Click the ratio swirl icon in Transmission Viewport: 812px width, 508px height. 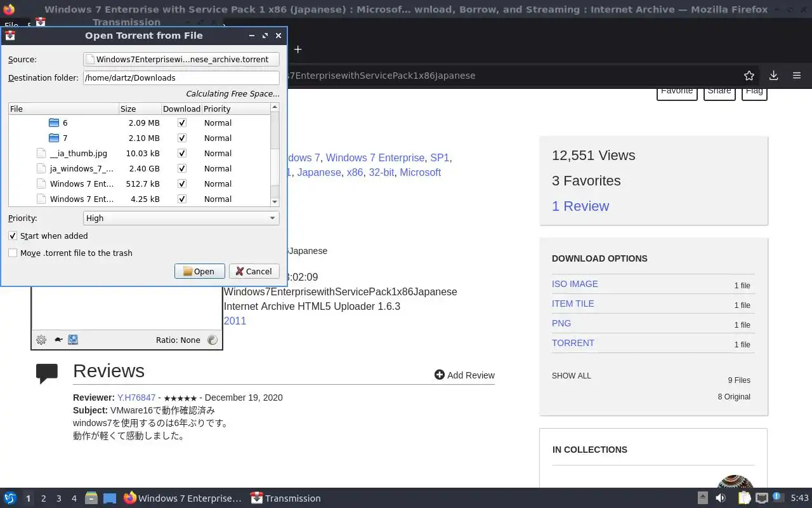[x=213, y=340]
